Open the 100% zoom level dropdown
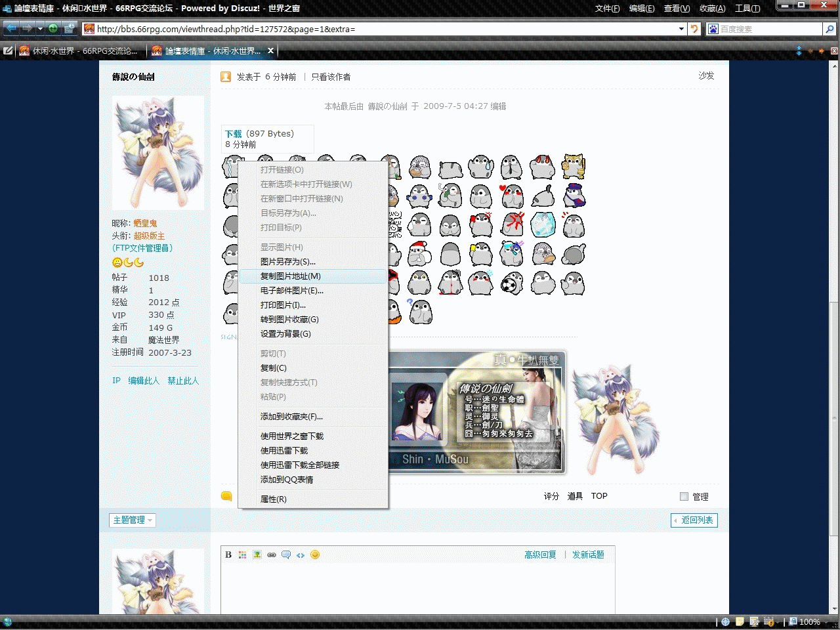 pyautogui.click(x=825, y=621)
